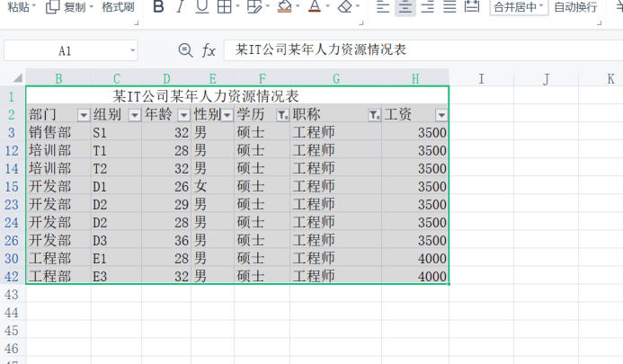Open the 复制 dropdown arrow
Image resolution: width=623 pixels, height=364 pixels.
pos(92,7)
